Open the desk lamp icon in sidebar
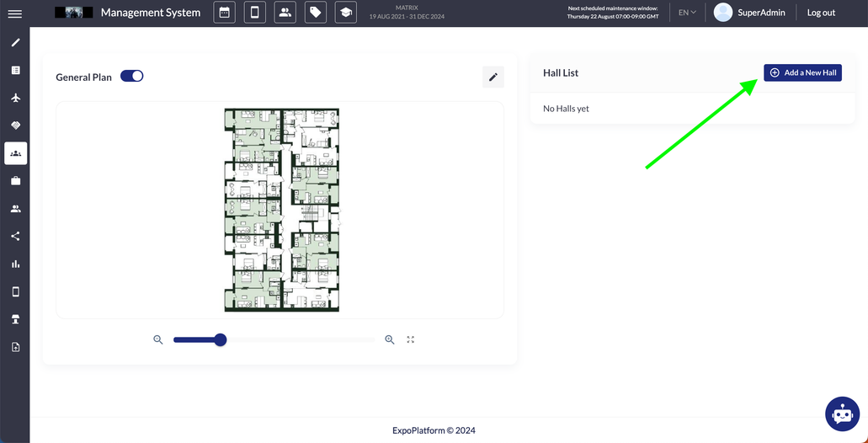868x443 pixels. point(15,319)
